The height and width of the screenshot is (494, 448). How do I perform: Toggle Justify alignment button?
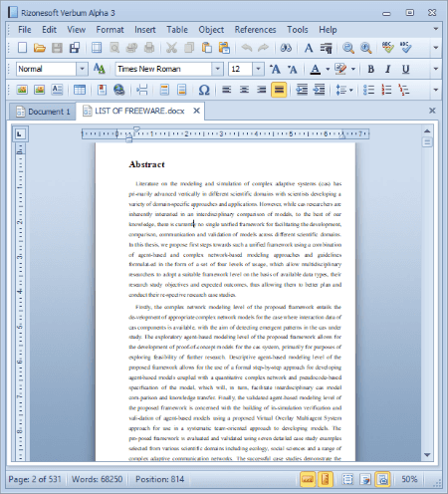[x=279, y=90]
